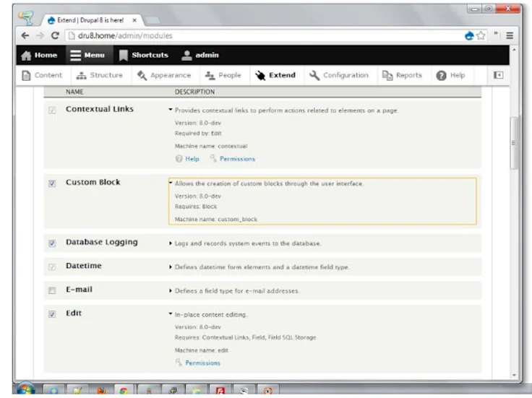Focus the address bar URL field
Image resolution: width=532 pixels, height=398 pixels.
point(265,35)
